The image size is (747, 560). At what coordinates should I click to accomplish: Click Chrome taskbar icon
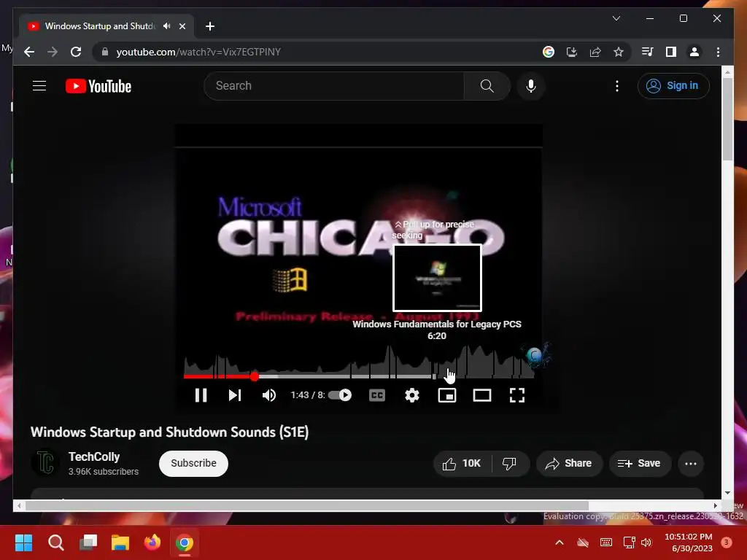tap(185, 542)
